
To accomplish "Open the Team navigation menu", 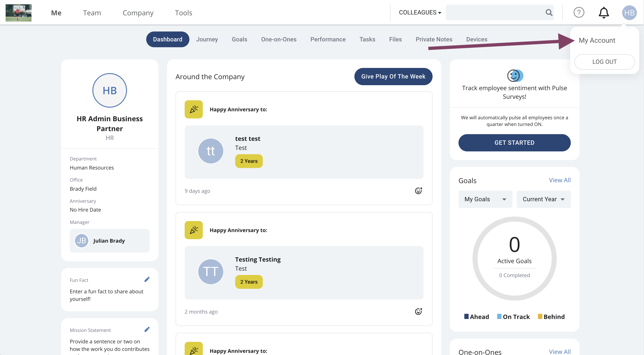I will [92, 13].
